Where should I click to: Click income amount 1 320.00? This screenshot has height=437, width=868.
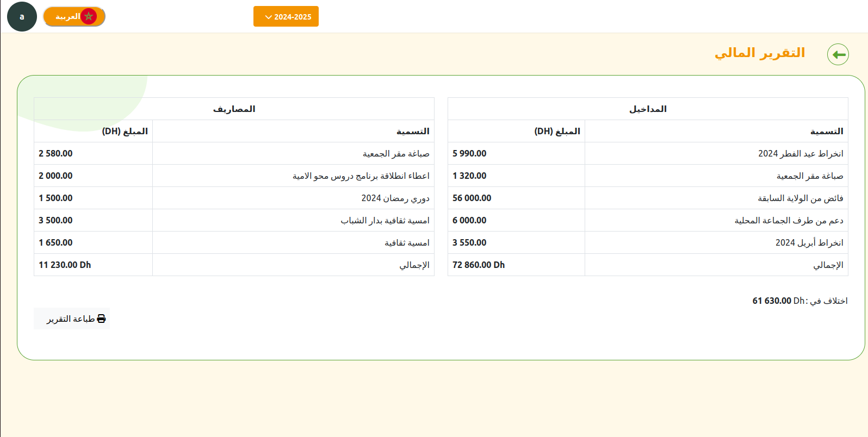(469, 176)
